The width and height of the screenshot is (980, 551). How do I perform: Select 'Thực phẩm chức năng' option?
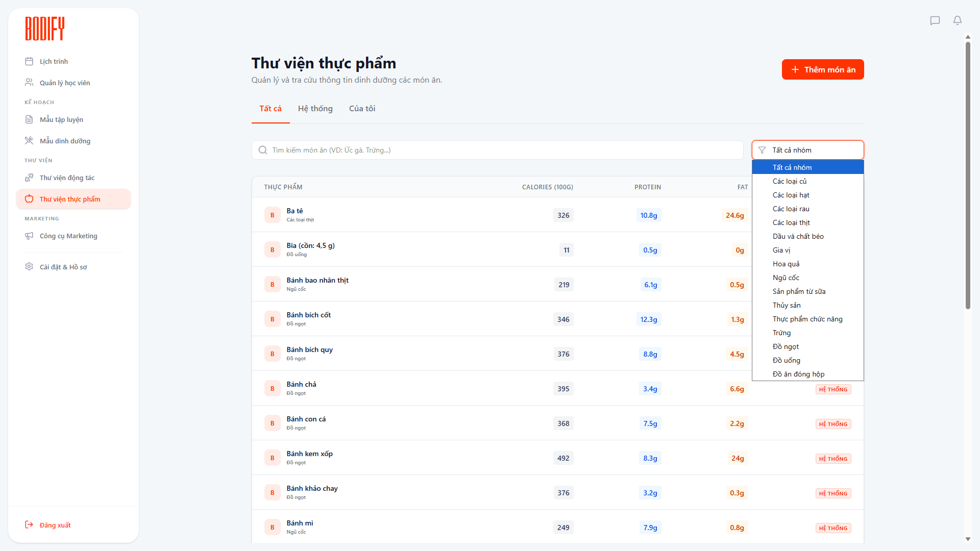point(807,319)
